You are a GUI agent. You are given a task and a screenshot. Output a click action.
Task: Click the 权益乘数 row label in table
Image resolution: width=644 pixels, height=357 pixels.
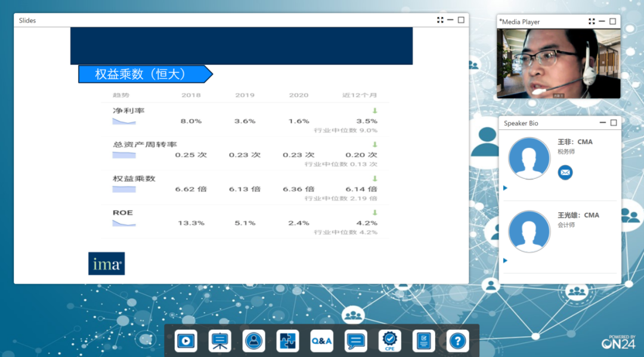pyautogui.click(x=134, y=179)
